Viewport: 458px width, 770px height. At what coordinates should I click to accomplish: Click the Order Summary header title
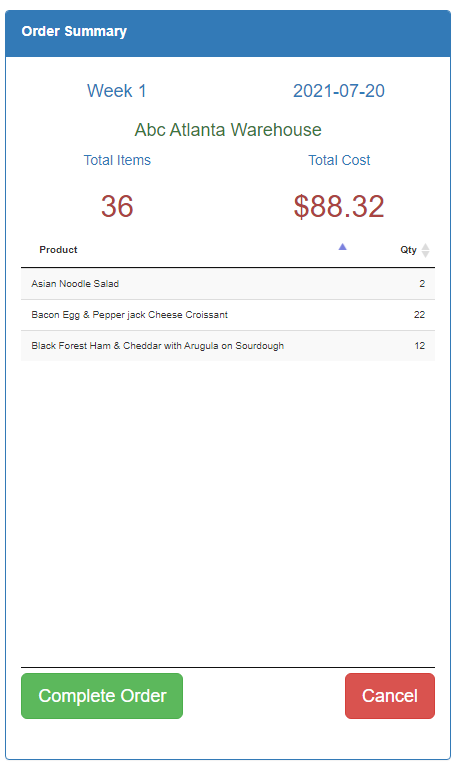pos(74,31)
